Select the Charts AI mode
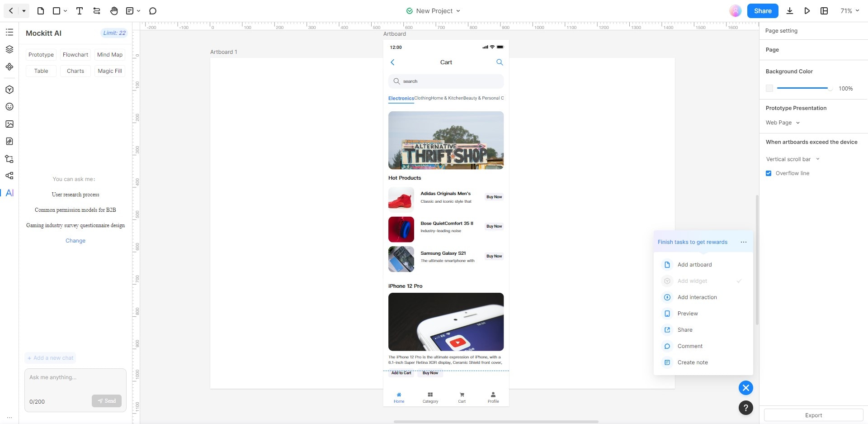Image resolution: width=868 pixels, height=424 pixels. pos(75,71)
